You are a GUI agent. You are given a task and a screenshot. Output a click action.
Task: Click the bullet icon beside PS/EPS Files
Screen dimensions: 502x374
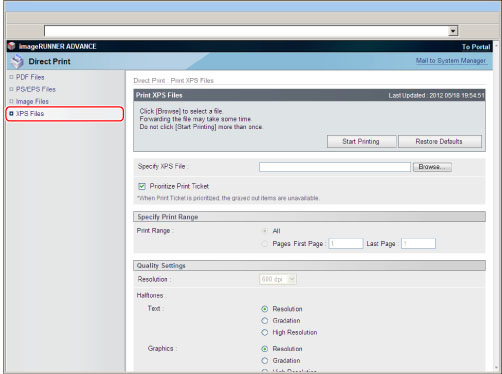point(11,89)
